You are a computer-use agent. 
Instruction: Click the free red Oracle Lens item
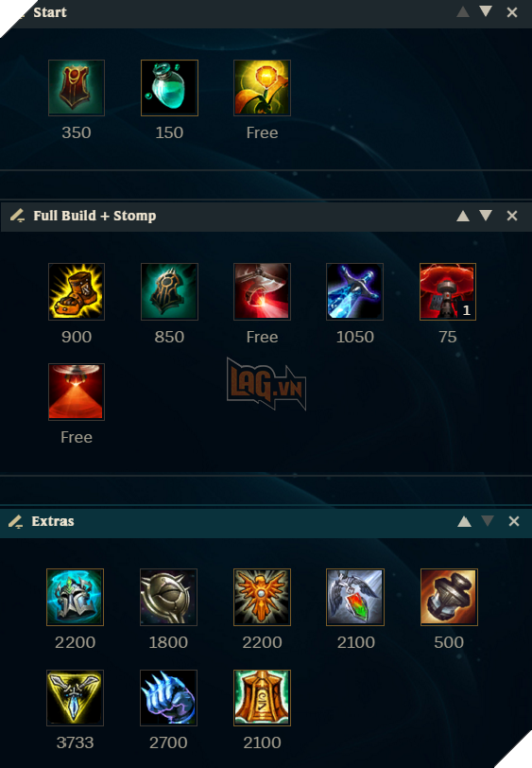(x=77, y=392)
